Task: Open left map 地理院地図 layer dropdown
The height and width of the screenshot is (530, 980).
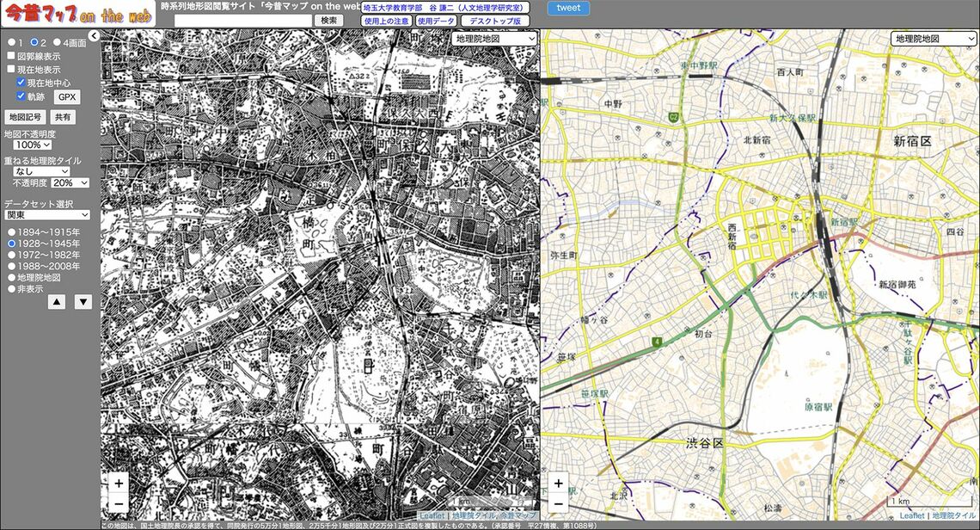Action: tap(494, 38)
